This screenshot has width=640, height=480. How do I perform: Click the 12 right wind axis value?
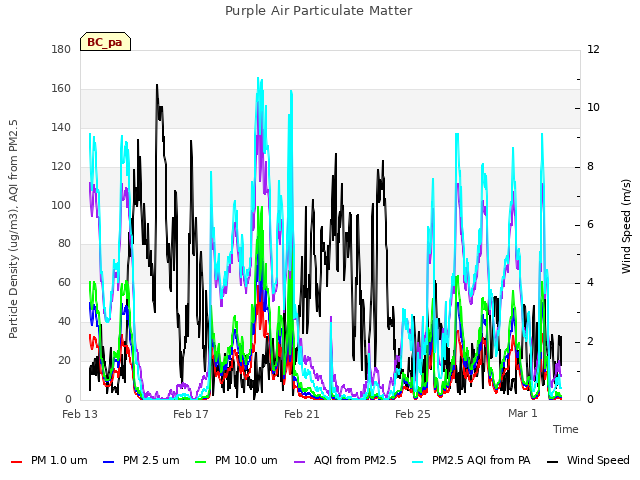click(x=593, y=50)
